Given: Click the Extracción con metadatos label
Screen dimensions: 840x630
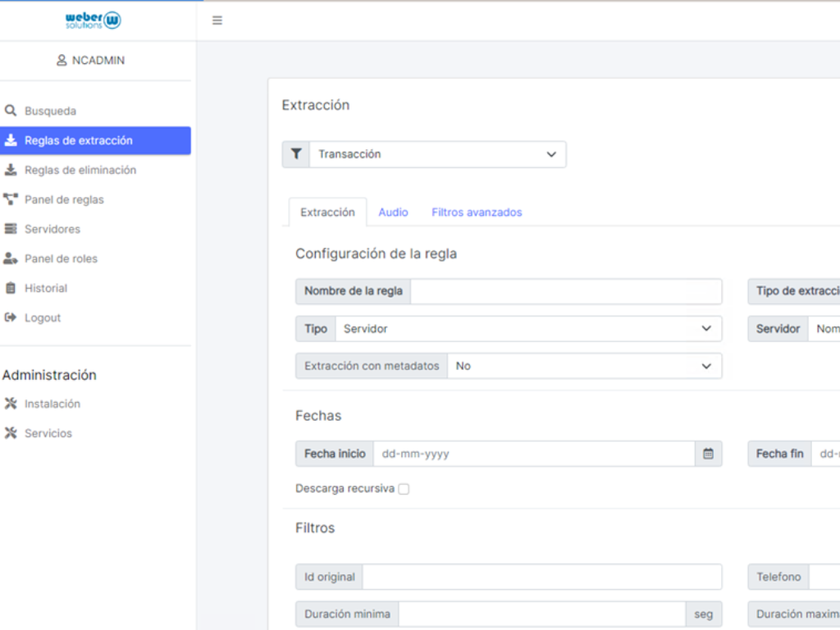Looking at the screenshot, I should [372, 366].
